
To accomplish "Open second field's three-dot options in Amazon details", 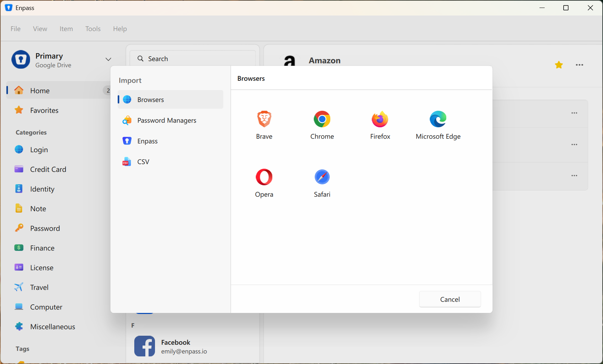I will click(x=574, y=145).
